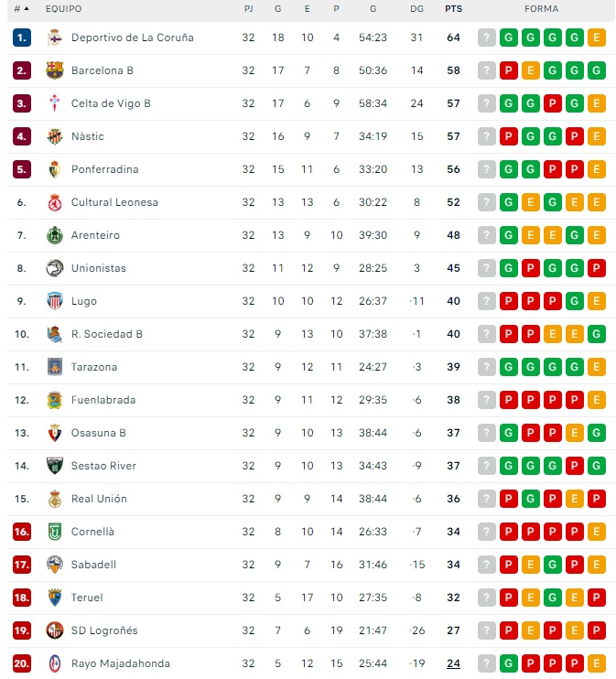Click the Celta de Vigo B crest
The width and height of the screenshot is (616, 679).
(55, 103)
